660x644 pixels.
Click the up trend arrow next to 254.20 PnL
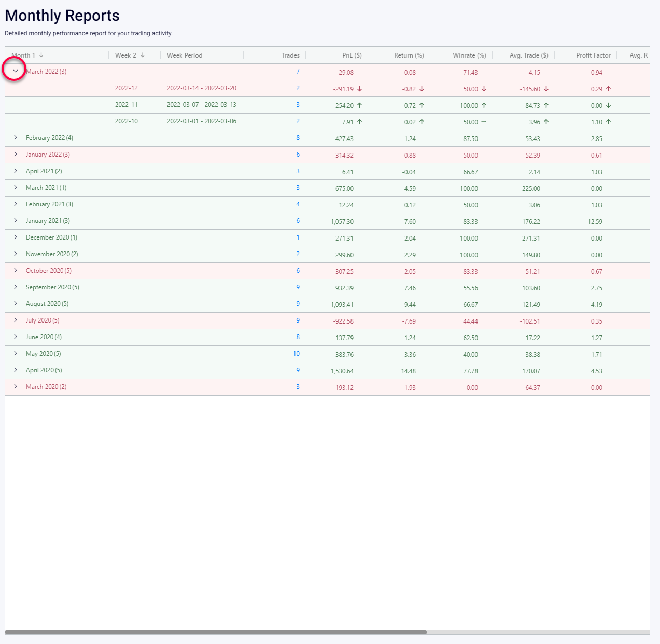point(359,105)
